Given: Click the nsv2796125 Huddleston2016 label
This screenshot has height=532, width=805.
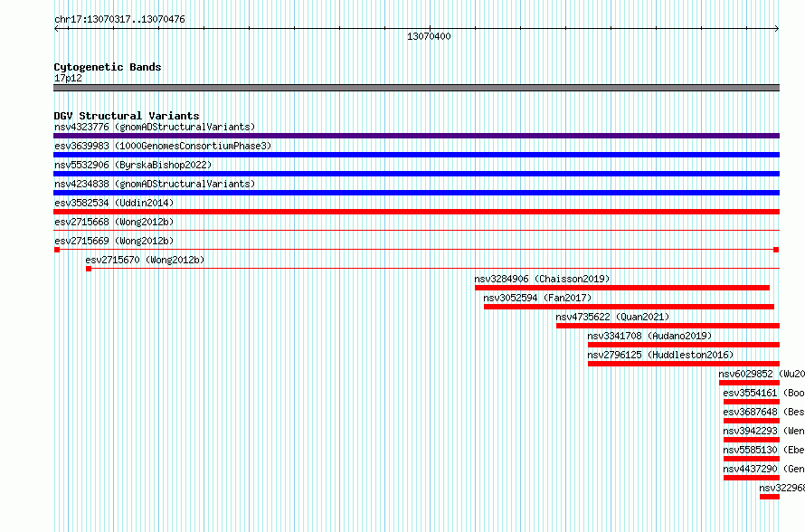Looking at the screenshot, I should 660,355.
